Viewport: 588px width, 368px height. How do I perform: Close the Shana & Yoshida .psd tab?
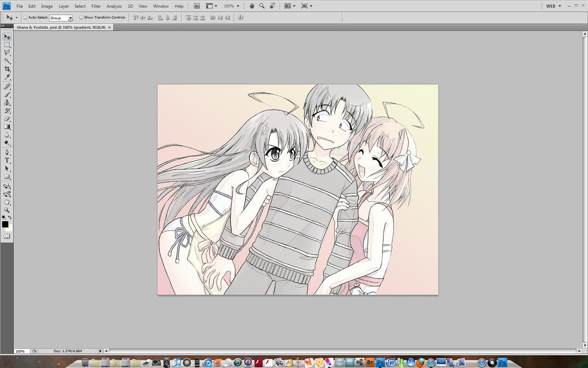pos(109,27)
